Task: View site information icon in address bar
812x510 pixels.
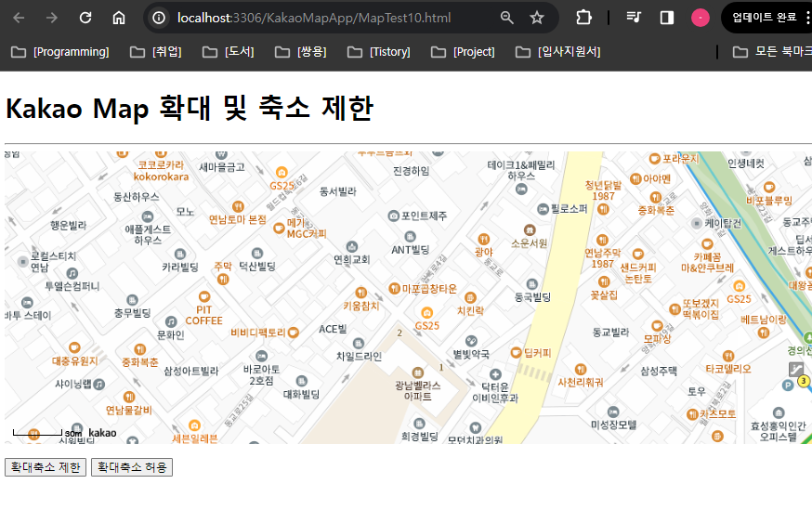Action: [x=159, y=18]
